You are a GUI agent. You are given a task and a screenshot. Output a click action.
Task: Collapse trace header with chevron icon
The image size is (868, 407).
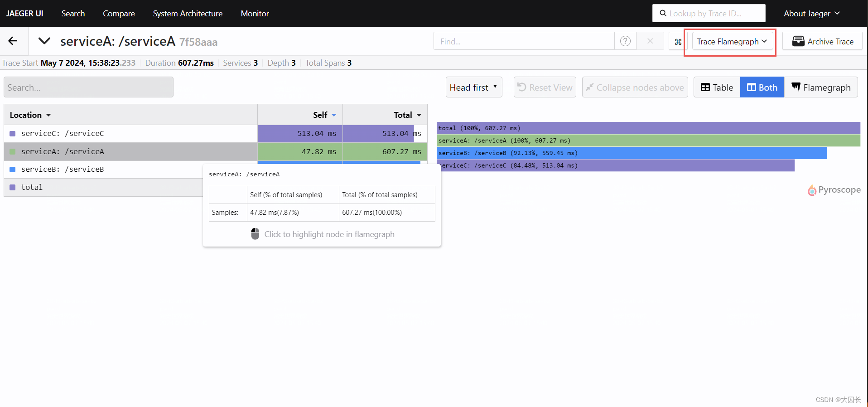tap(44, 41)
